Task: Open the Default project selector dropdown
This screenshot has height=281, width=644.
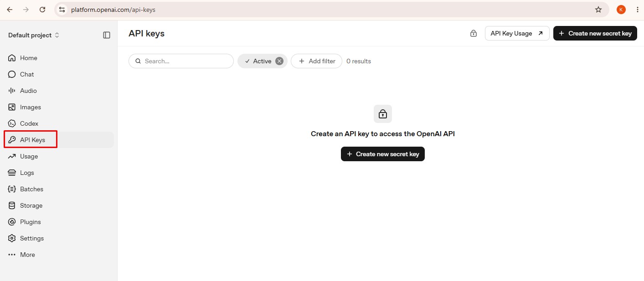Action: coord(34,35)
